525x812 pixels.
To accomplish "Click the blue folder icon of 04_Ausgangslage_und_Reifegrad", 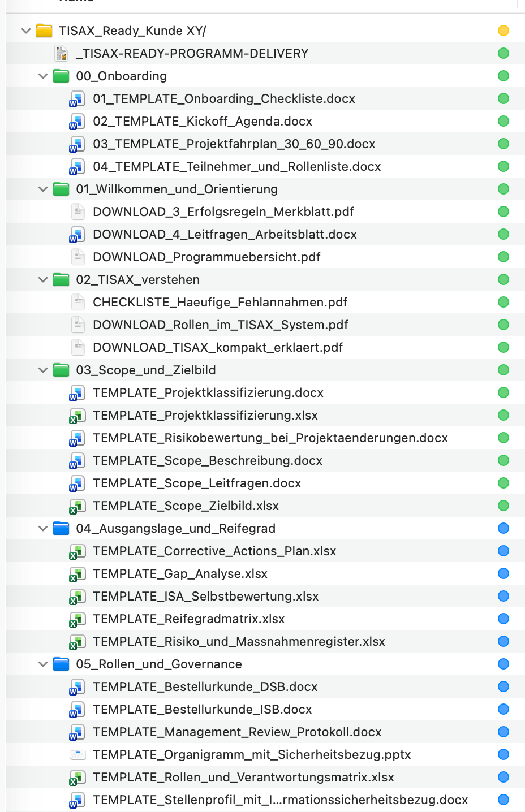I will (x=61, y=528).
